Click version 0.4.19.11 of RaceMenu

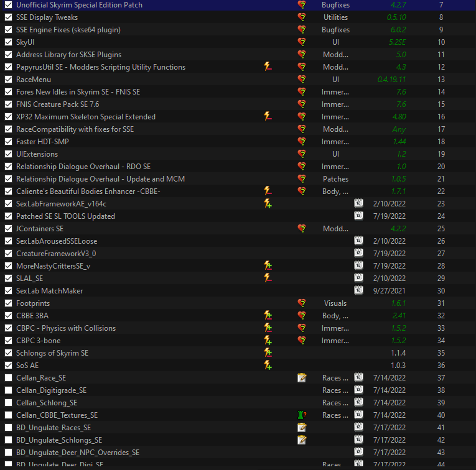click(391, 80)
